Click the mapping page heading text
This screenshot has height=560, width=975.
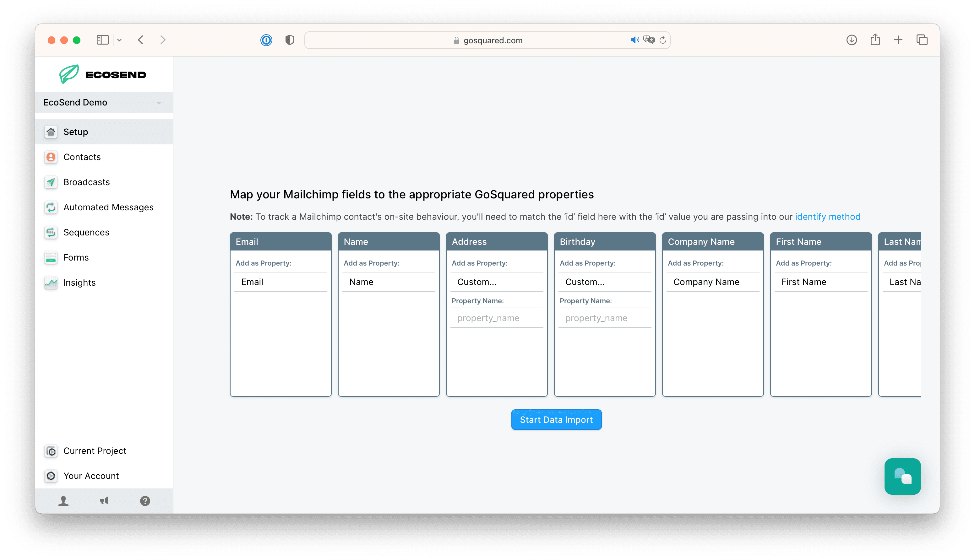pyautogui.click(x=412, y=195)
